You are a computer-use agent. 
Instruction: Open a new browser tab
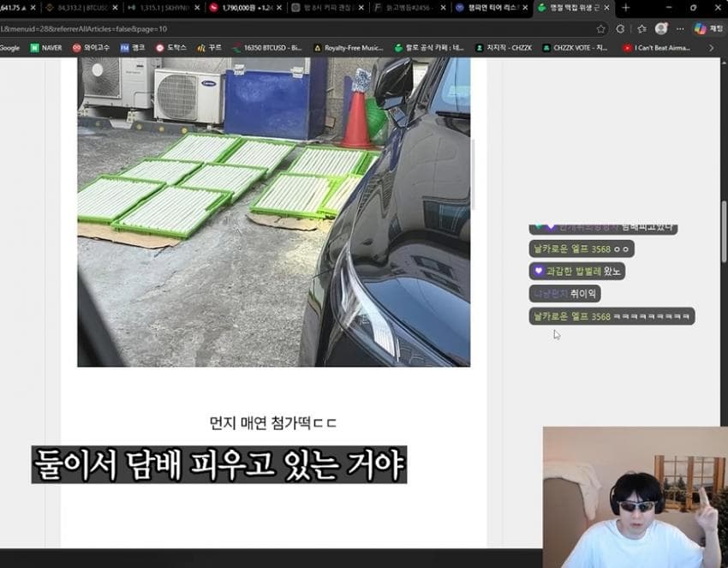[x=626, y=8]
